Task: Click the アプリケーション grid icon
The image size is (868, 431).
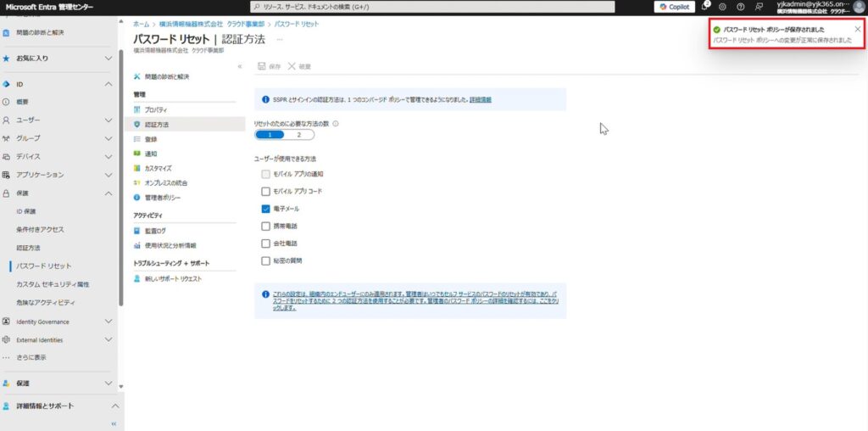Action: pos(6,175)
